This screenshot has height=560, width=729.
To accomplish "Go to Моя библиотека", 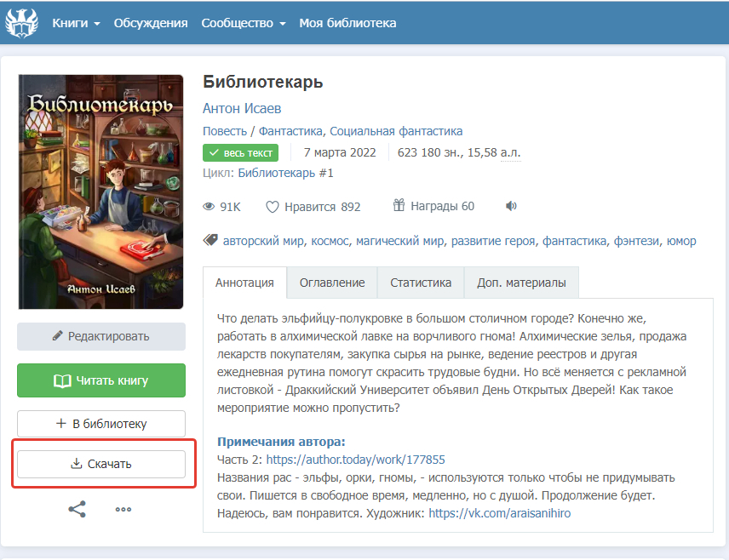I will point(347,23).
